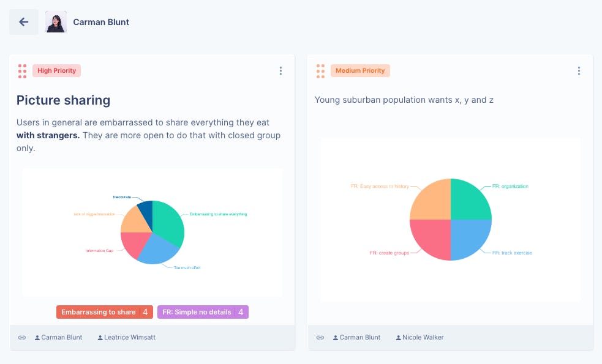This screenshot has width=602, height=364.
Task: Click 'Carman Blunt' name in the page header
Action: (x=100, y=22)
